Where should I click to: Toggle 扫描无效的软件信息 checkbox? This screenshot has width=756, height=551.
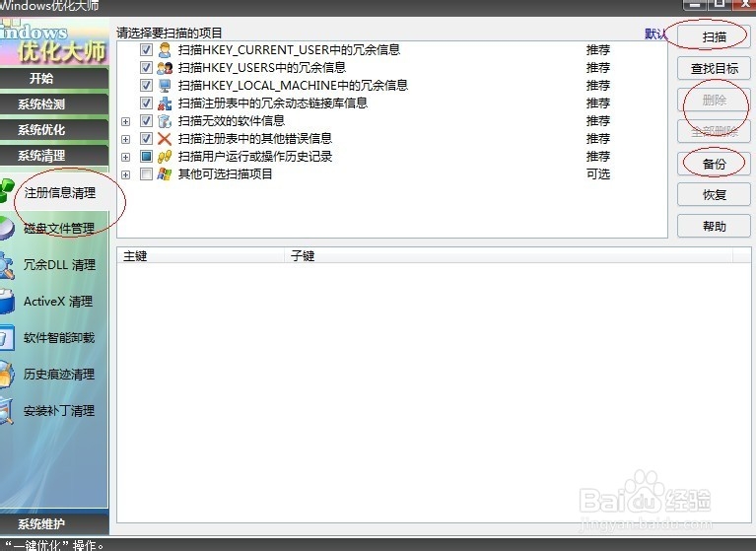(x=146, y=121)
